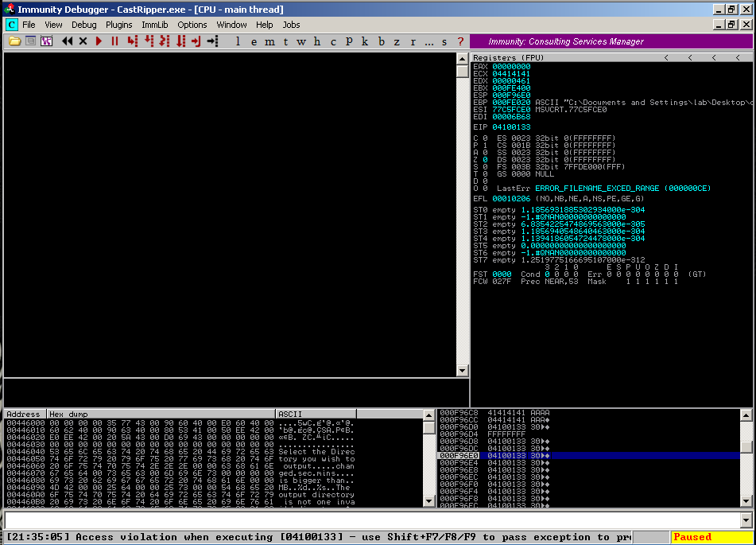Viewport: 756px width, 545px height.
Task: Click the blue C icon in menu bar
Action: 12,25
